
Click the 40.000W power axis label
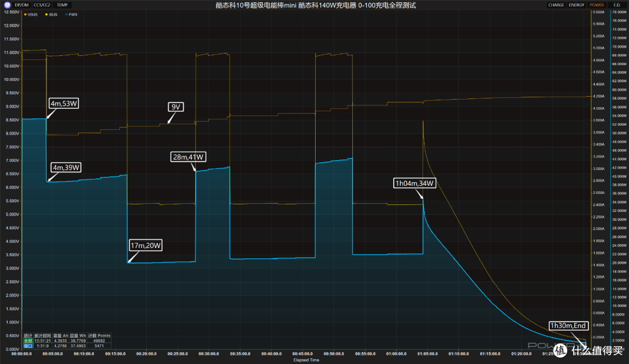click(x=619, y=176)
